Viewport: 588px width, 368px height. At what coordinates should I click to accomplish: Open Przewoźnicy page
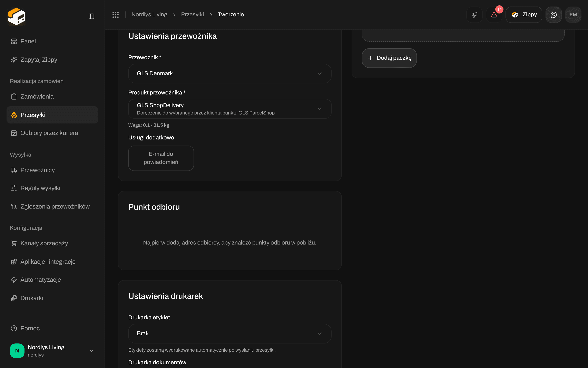[x=52, y=170]
